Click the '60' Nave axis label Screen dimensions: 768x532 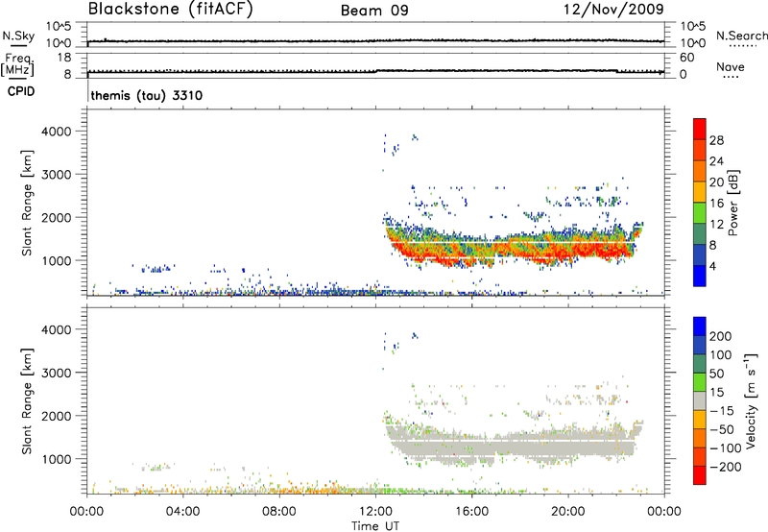click(x=687, y=58)
